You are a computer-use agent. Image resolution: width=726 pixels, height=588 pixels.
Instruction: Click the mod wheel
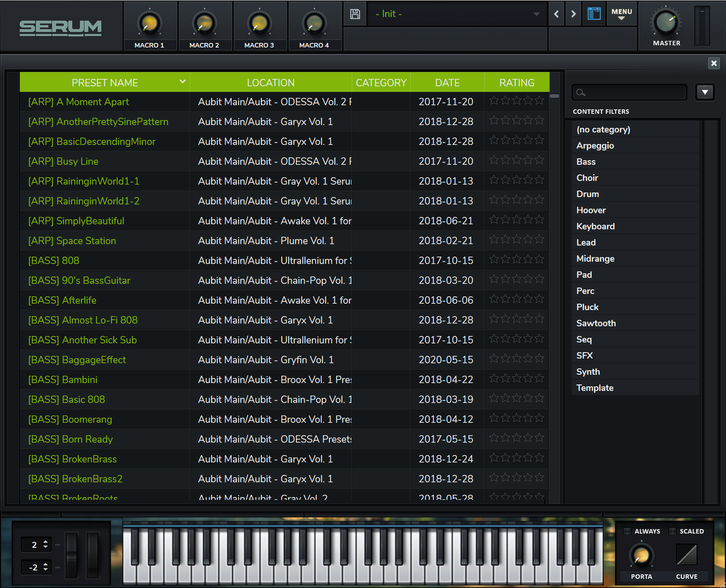point(93,555)
